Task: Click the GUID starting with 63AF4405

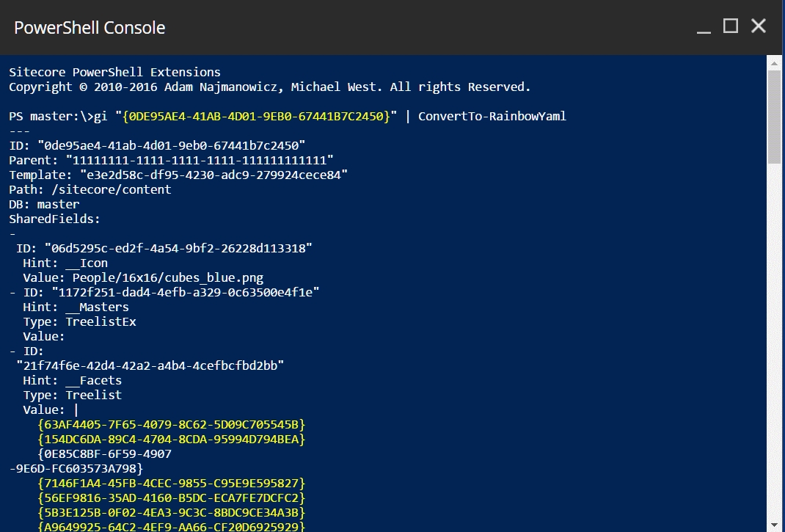Action: point(171,424)
